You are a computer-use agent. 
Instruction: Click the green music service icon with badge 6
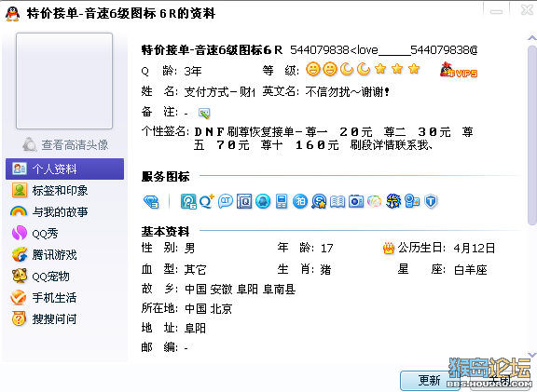pyautogui.click(x=188, y=201)
